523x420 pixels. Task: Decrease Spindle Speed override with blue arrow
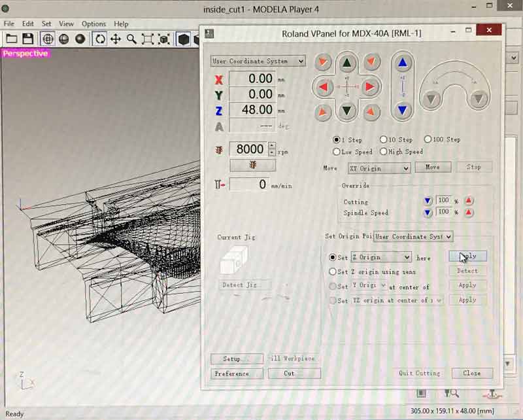point(428,213)
